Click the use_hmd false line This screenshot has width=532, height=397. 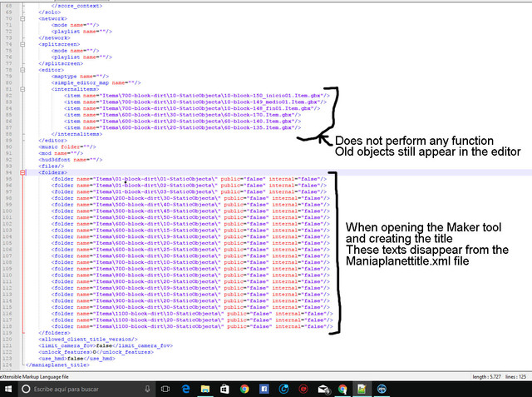[x=76, y=359]
